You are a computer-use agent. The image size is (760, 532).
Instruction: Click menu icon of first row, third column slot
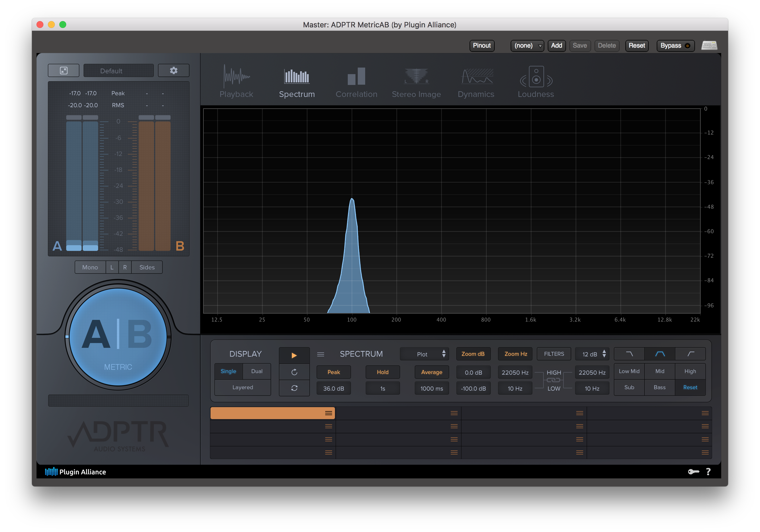coord(579,413)
